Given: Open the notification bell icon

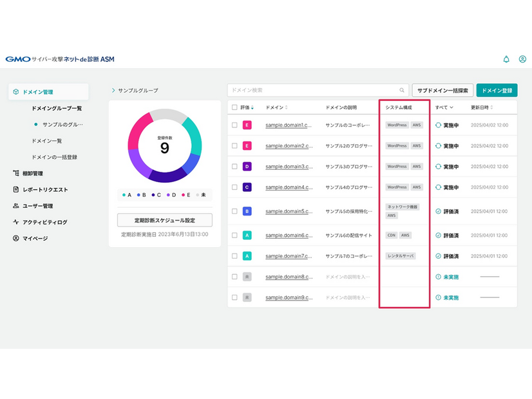Looking at the screenshot, I should coord(506,59).
